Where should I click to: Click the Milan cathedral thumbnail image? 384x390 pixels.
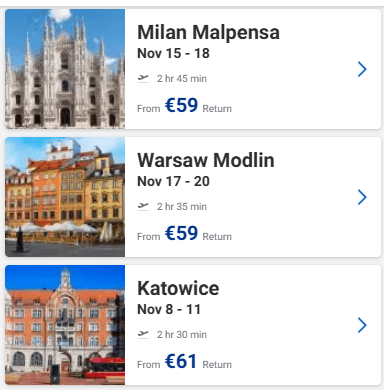65,69
